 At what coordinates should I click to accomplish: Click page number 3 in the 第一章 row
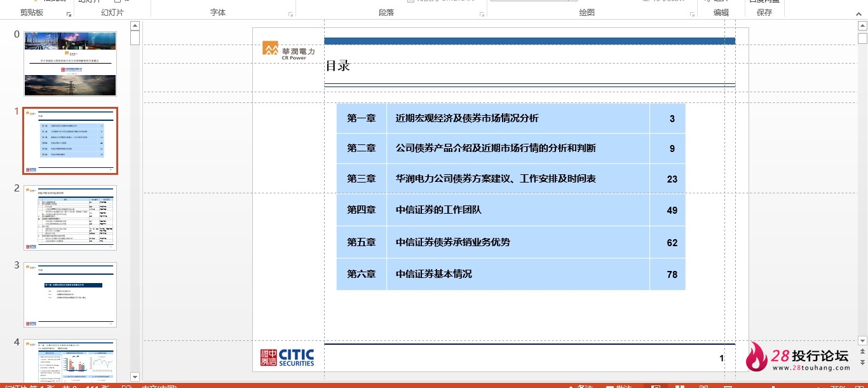click(x=672, y=119)
